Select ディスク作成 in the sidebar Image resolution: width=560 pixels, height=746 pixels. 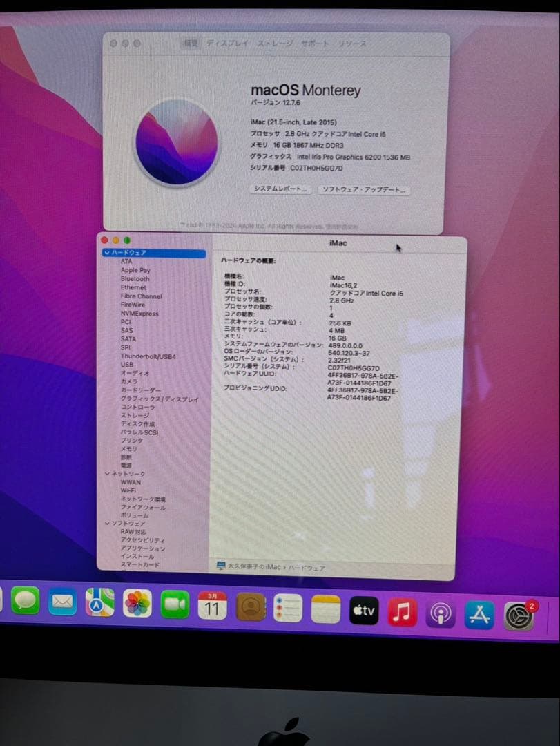click(x=137, y=424)
